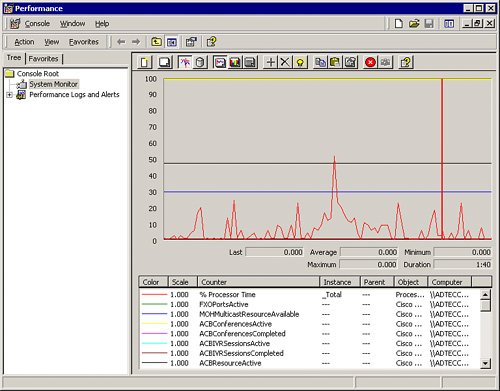Viewport: 500px width, 391px height.
Task: Select View Current Activity icon
Action: coord(184,62)
